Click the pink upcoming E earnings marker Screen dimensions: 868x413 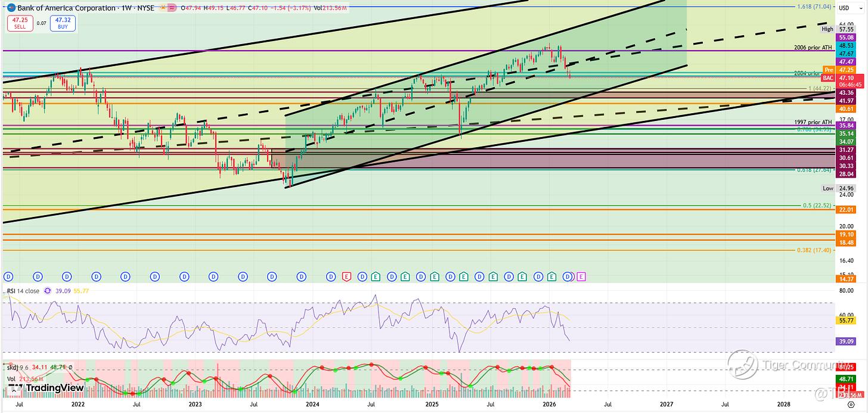coord(581,277)
